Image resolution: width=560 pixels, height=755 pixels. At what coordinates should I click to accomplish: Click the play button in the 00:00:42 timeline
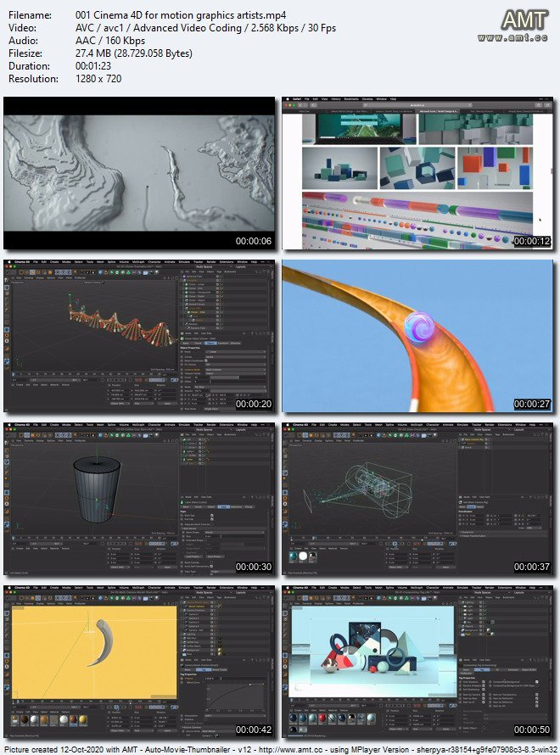116,707
